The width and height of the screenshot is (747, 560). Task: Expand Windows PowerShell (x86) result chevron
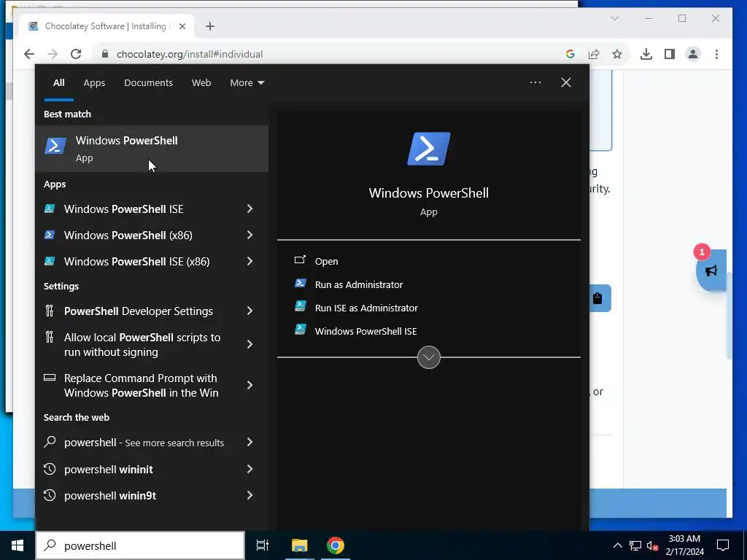tap(249, 236)
